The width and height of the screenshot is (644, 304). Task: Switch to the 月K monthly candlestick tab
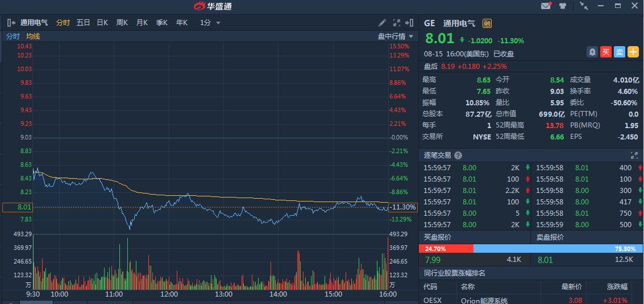(142, 23)
